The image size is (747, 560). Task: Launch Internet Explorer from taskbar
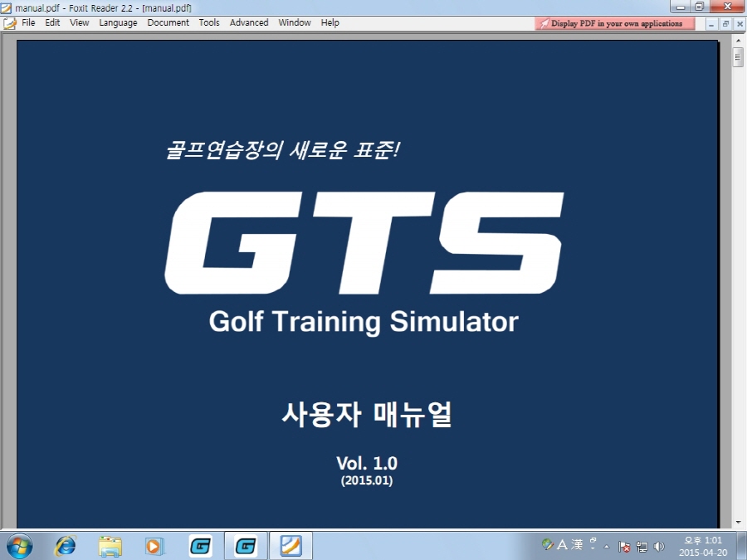pyautogui.click(x=65, y=546)
